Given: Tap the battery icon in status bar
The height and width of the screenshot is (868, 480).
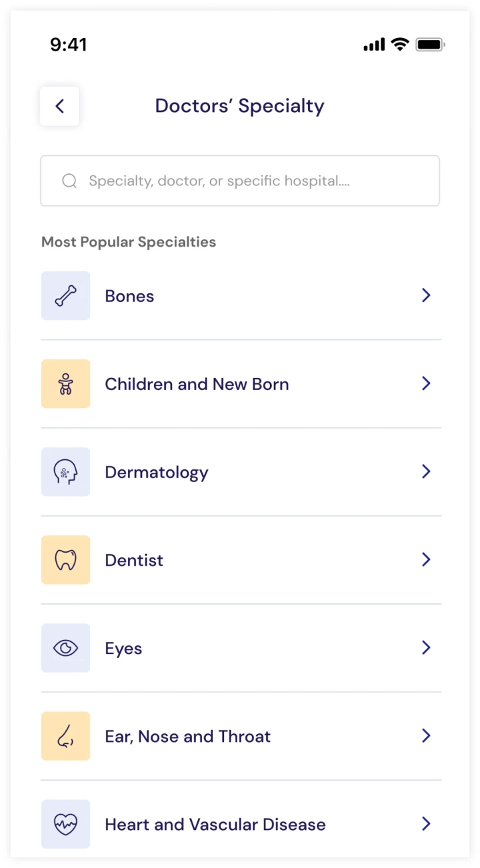Looking at the screenshot, I should point(430,45).
